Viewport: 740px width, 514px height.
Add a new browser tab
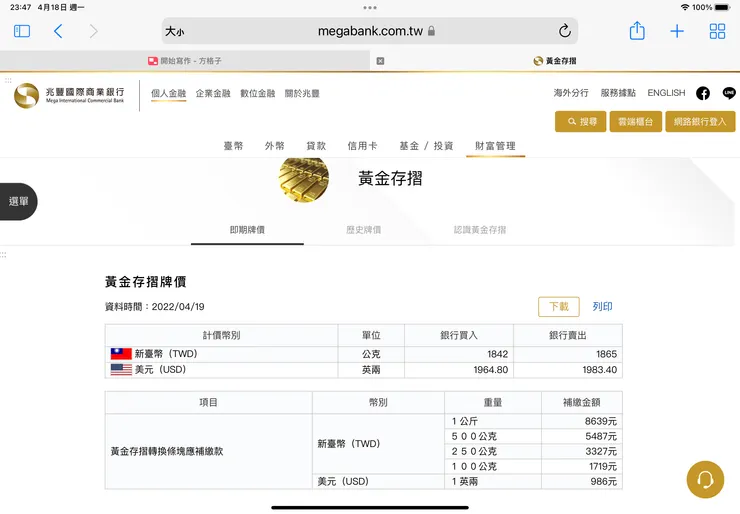677,31
